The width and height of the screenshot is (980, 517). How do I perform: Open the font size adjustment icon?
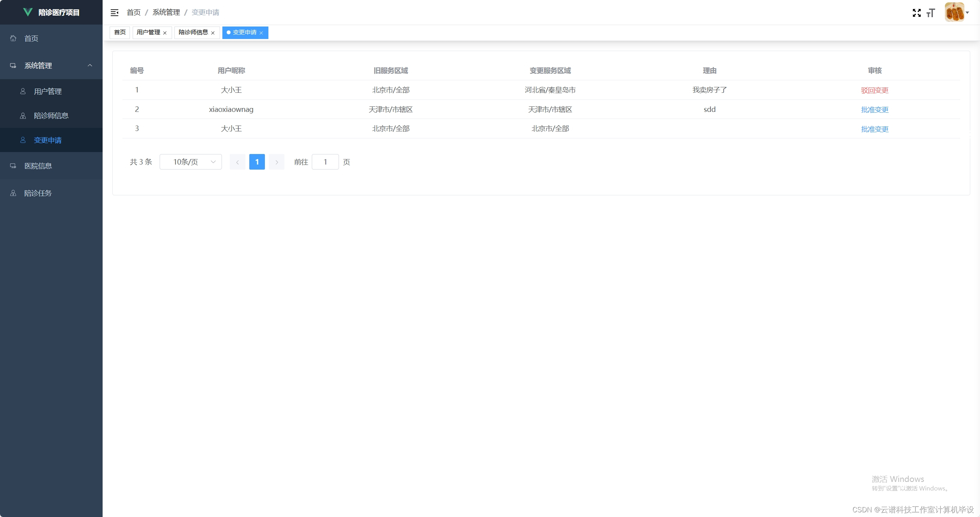(x=931, y=13)
